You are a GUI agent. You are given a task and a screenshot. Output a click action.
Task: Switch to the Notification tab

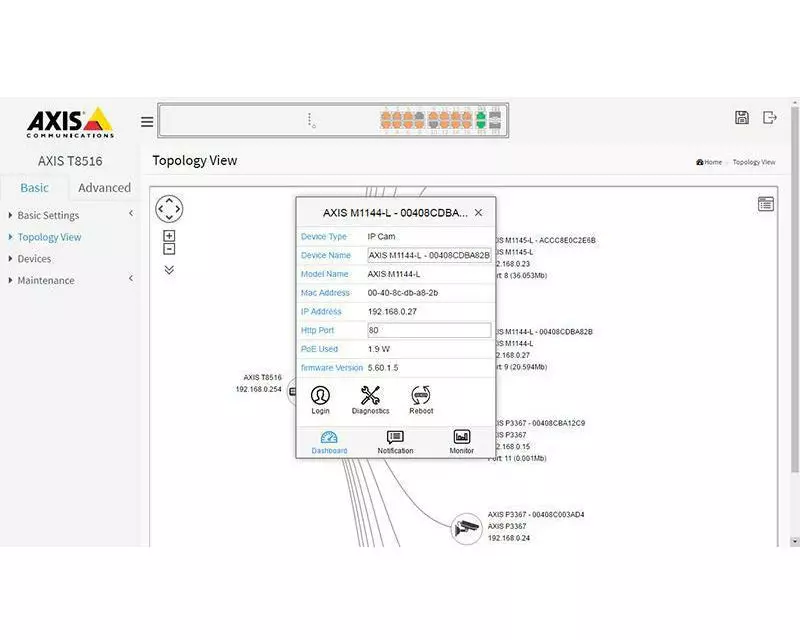tap(395, 442)
